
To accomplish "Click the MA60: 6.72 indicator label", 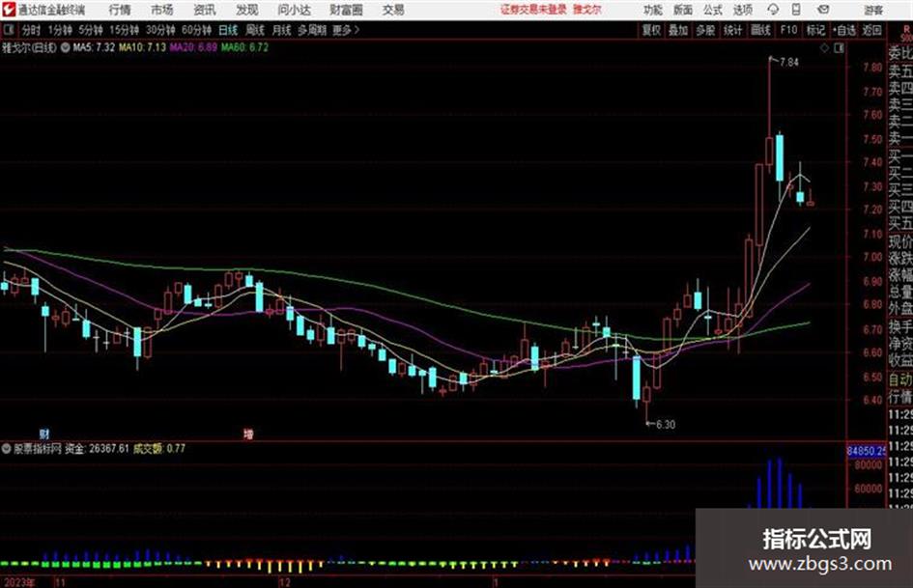I will [x=244, y=47].
